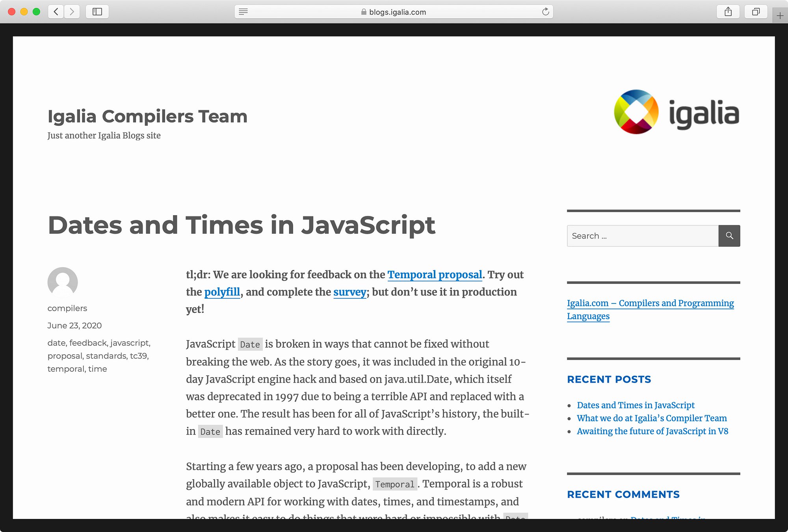Open the time tag
Viewport: 788px width, 532px height.
pyautogui.click(x=97, y=369)
